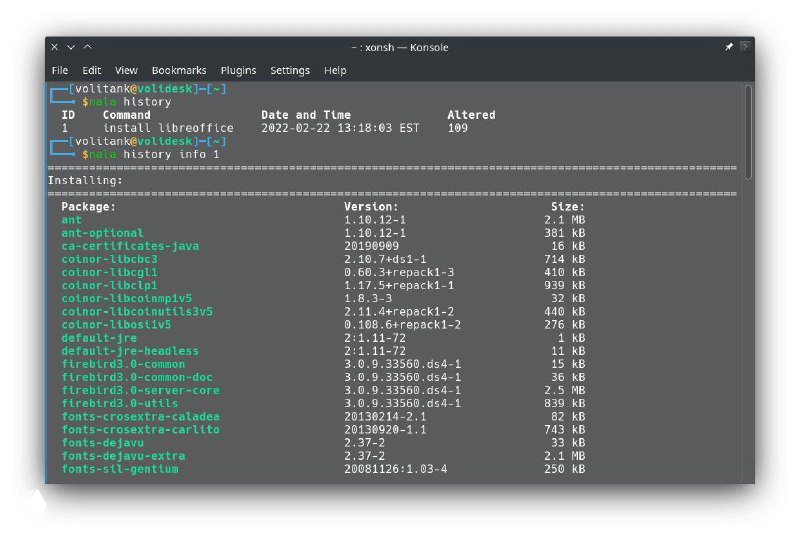The width and height of the screenshot is (800, 537).
Task: Close the Konsole window with the X icon
Action: [x=55, y=47]
